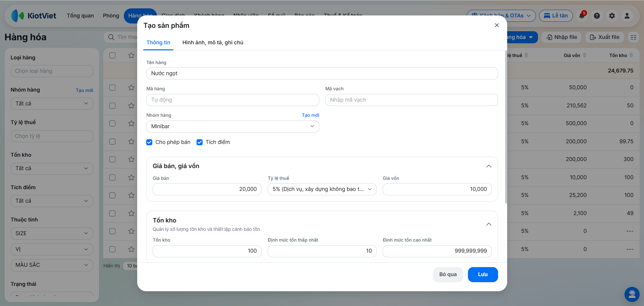Open the Phòng menu

(111, 16)
